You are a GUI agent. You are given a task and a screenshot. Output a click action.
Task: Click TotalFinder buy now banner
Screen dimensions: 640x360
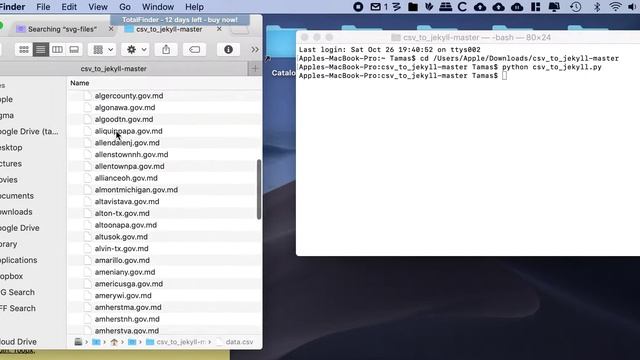180,20
